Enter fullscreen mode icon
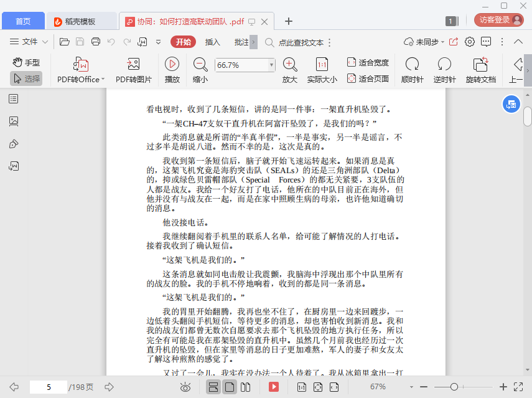The image size is (532, 398). click(x=518, y=387)
